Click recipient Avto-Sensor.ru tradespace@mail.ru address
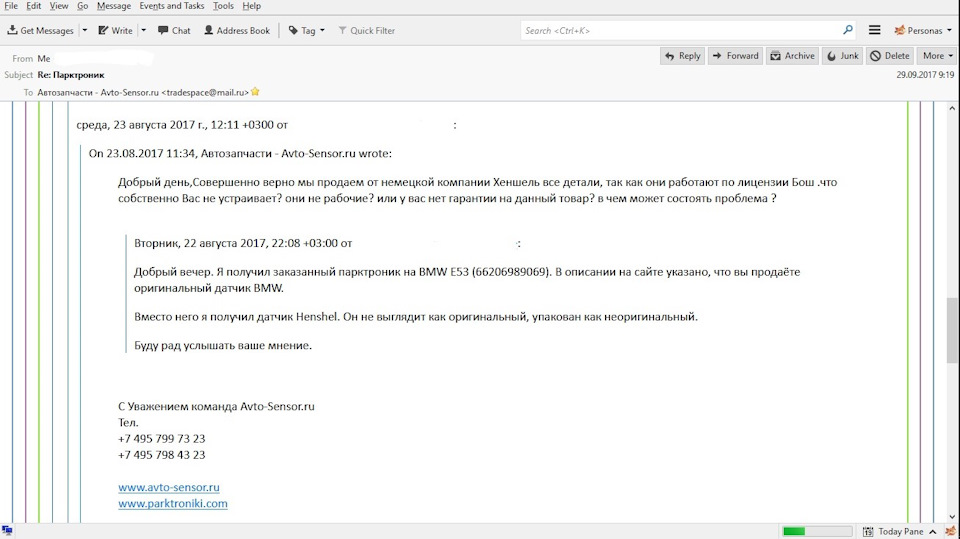Viewport: 960px width, 539px height. [143, 92]
